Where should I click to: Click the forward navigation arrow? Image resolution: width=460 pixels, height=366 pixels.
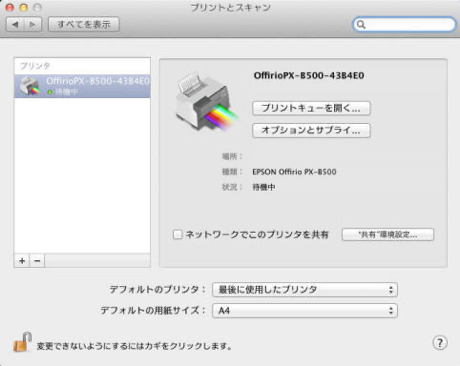click(33, 24)
